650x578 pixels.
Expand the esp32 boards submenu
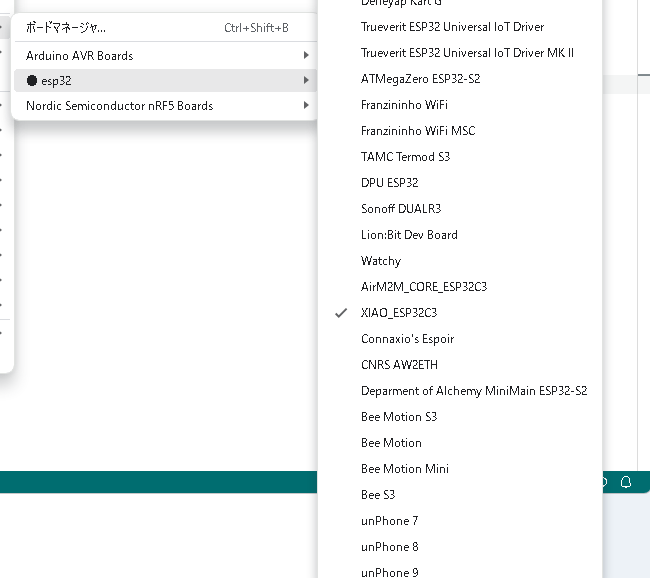pyautogui.click(x=165, y=80)
